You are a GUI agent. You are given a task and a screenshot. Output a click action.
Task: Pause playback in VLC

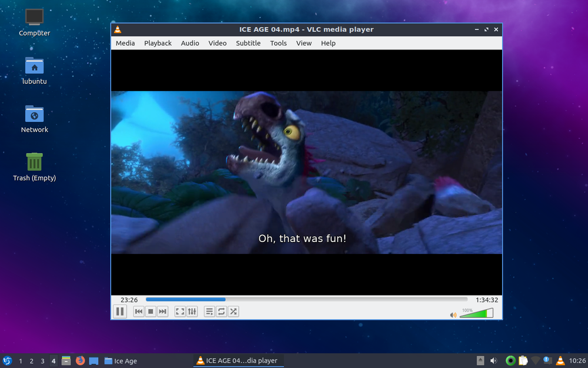point(120,311)
